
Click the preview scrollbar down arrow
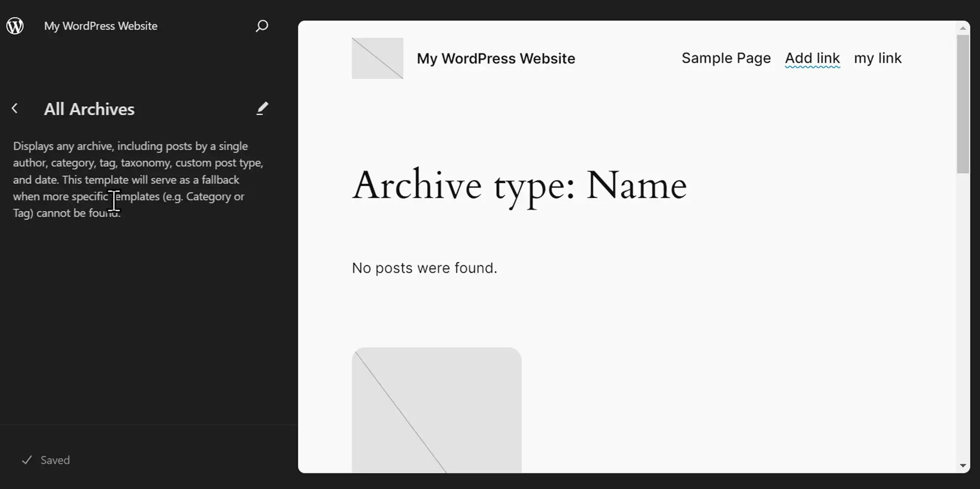963,465
